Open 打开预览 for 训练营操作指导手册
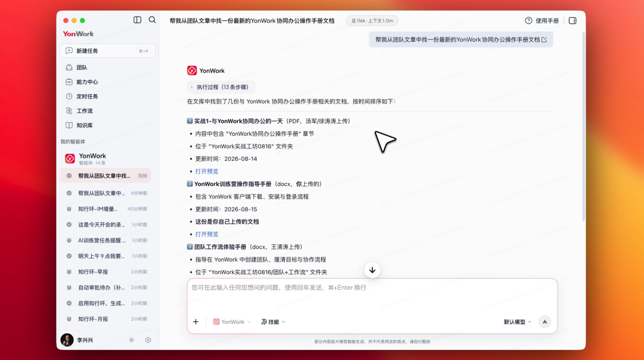 point(206,234)
